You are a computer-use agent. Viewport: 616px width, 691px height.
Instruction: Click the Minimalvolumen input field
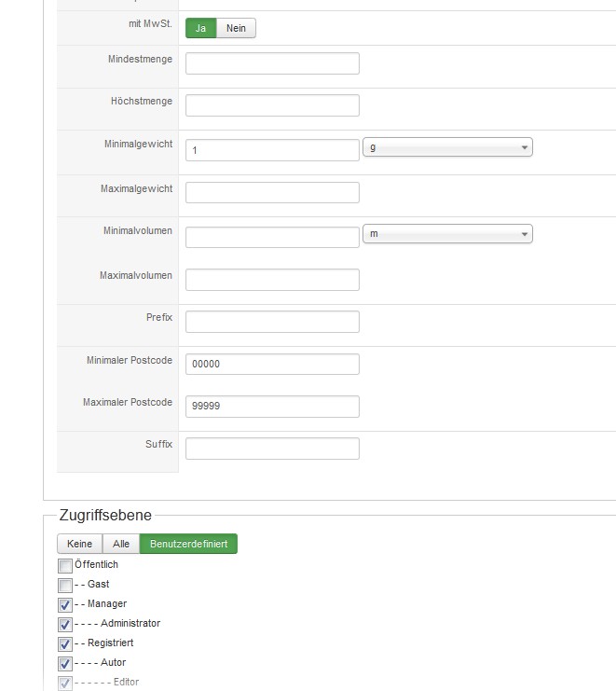tap(272, 237)
